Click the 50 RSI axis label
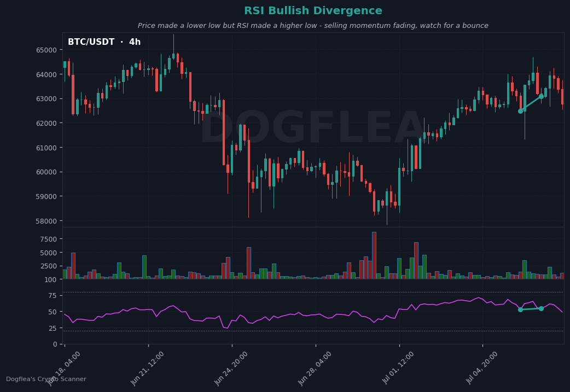Screen dimensions: 570x392 coord(53,312)
